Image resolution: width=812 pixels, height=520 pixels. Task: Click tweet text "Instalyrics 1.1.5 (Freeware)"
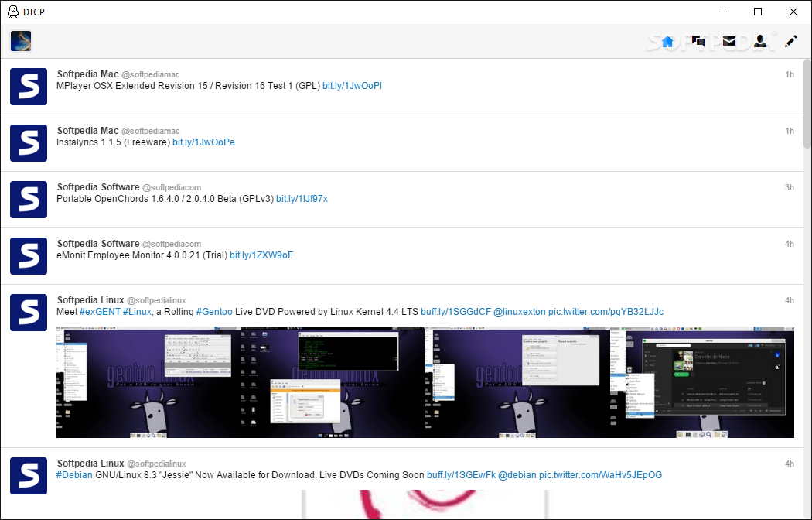[114, 142]
